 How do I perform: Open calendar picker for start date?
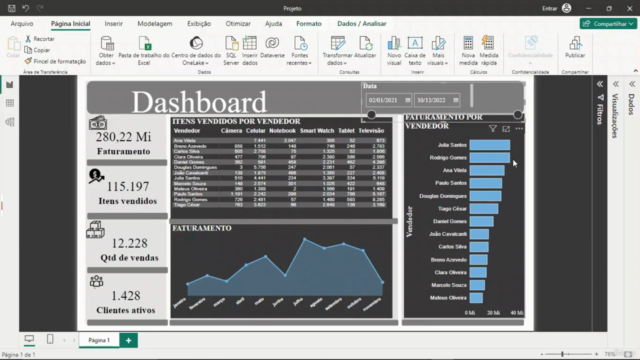[x=407, y=100]
